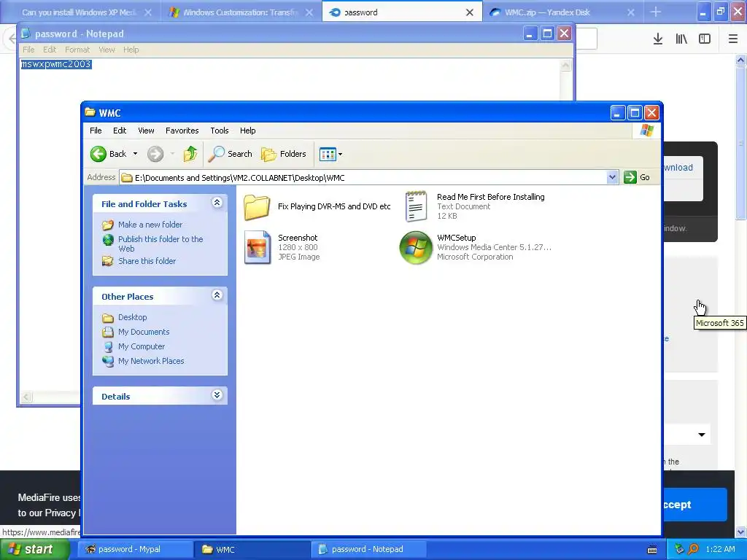
Task: Toggle browser sidebar icon
Action: [x=705, y=39]
